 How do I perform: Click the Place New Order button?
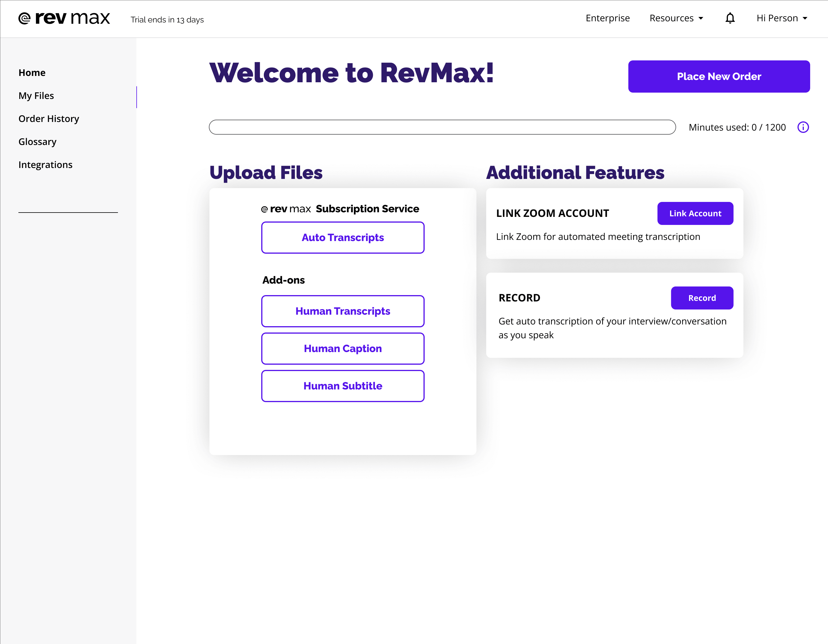[x=719, y=77]
